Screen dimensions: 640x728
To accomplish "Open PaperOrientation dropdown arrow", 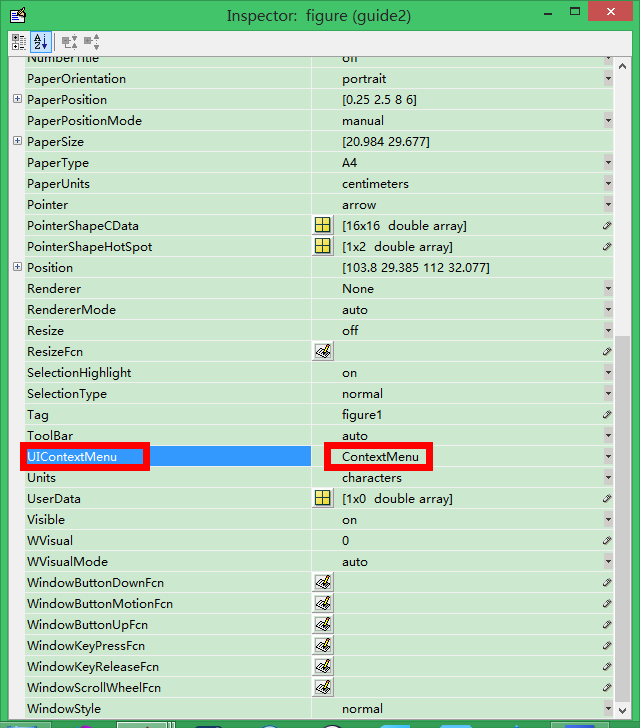I will [608, 78].
